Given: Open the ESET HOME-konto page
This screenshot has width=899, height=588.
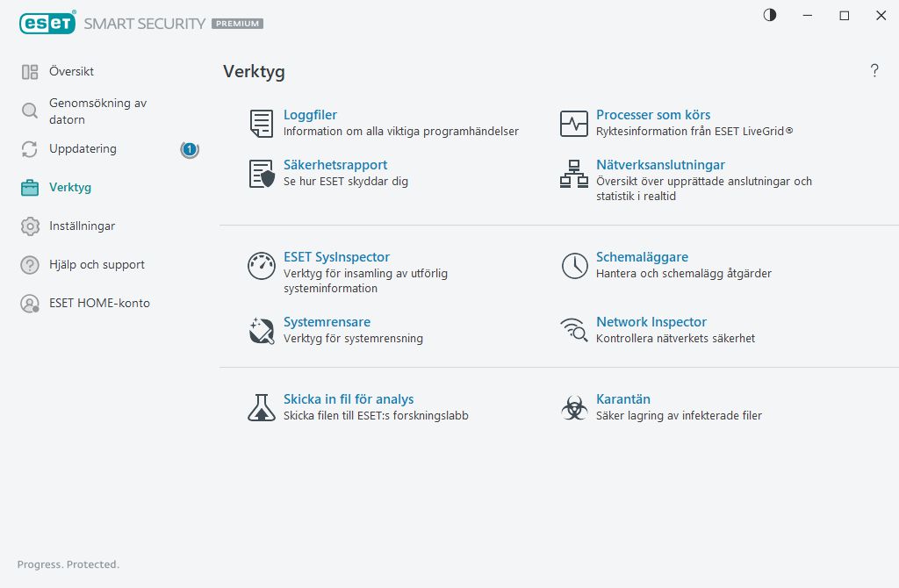Looking at the screenshot, I should click(x=99, y=303).
